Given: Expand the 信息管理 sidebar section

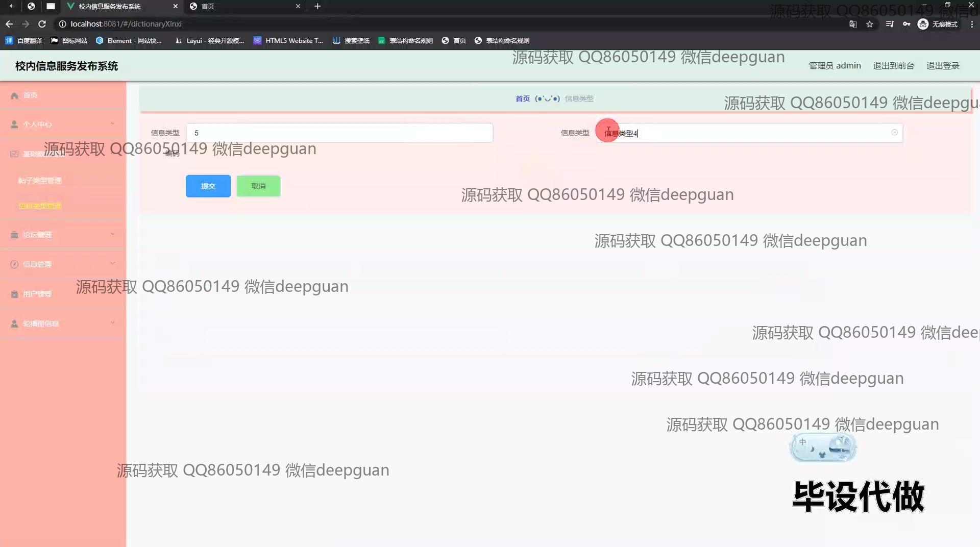Looking at the screenshot, I should [x=61, y=264].
